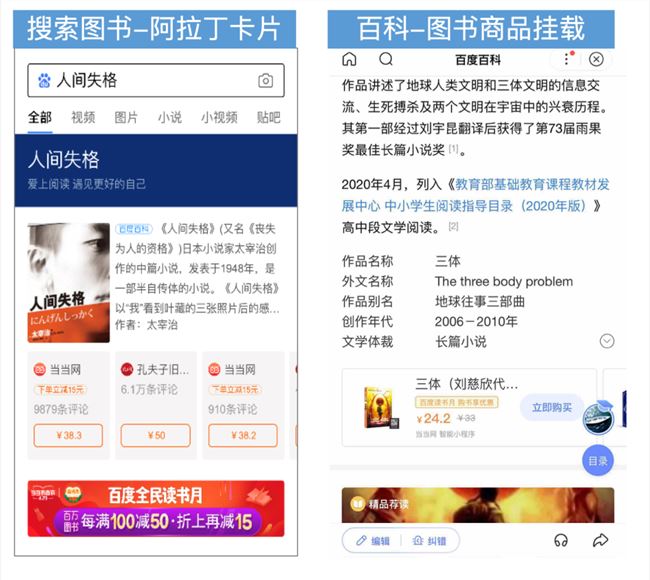This screenshot has width=650, height=580.
Task: Switch to the 视频 tab
Action: click(x=83, y=117)
